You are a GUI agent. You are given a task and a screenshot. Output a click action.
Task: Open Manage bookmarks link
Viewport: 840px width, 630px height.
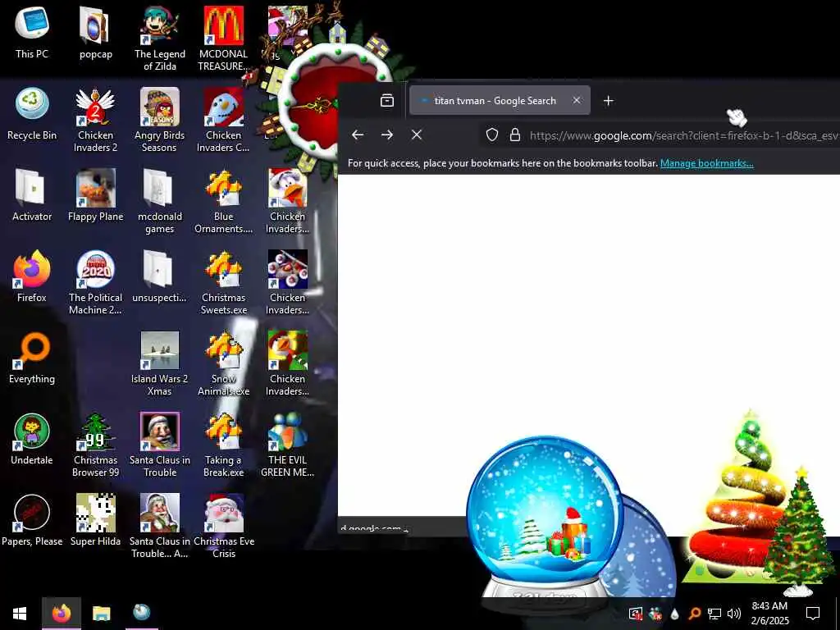coord(706,163)
